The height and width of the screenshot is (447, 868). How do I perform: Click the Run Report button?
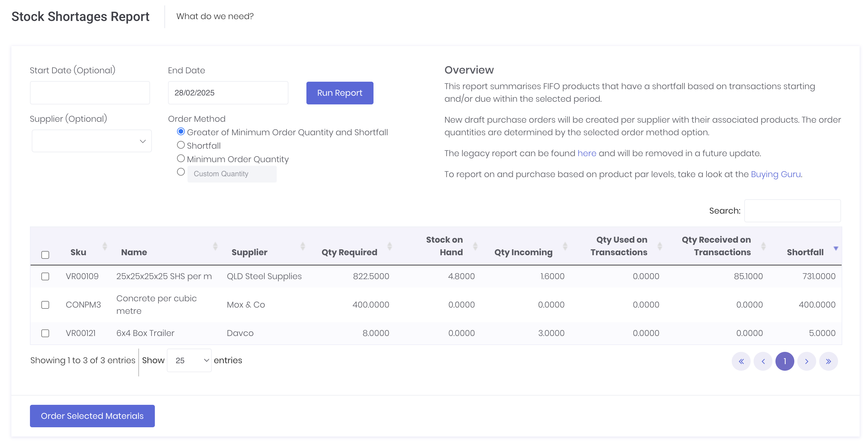pyautogui.click(x=339, y=93)
